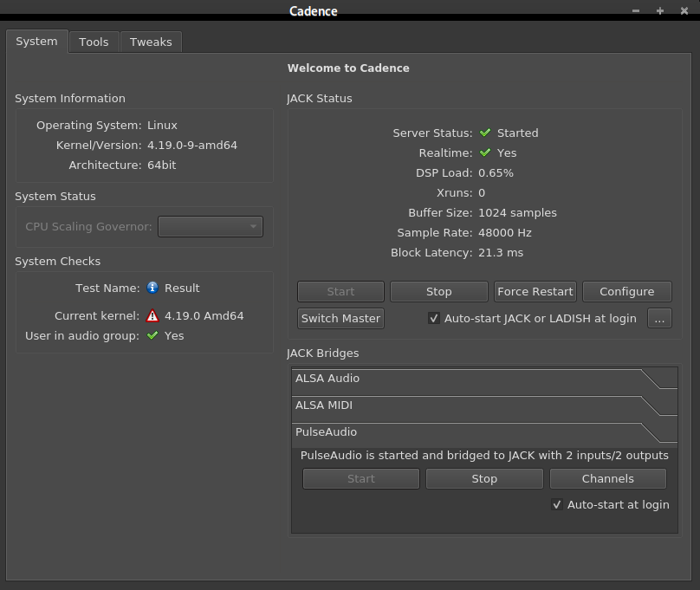Open JACK Configure settings
This screenshot has width=700, height=590.
click(x=627, y=291)
